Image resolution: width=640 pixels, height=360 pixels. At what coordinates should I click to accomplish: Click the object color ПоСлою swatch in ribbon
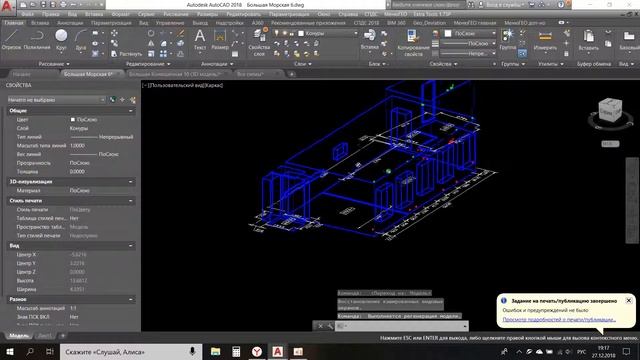pyautogui.click(x=448, y=33)
